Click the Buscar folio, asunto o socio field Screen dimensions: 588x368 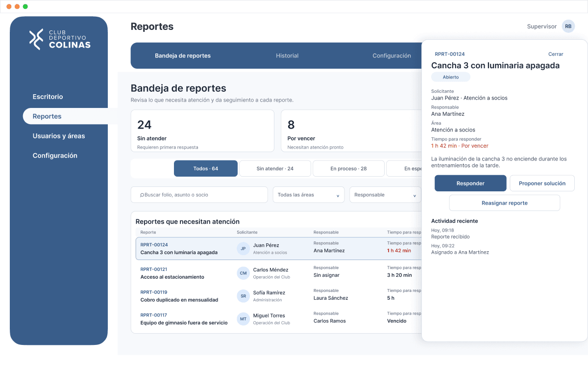click(x=199, y=195)
